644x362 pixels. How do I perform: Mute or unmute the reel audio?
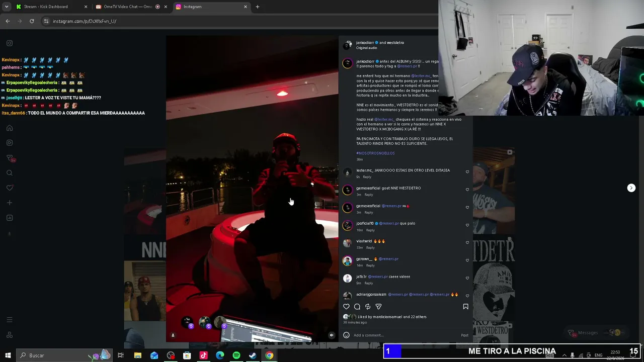pos(331,335)
